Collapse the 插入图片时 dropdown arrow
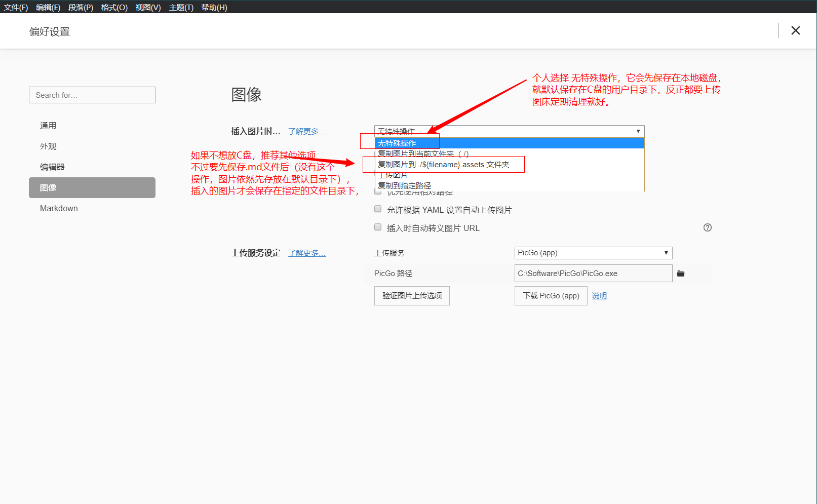Image resolution: width=817 pixels, height=504 pixels. pos(638,131)
